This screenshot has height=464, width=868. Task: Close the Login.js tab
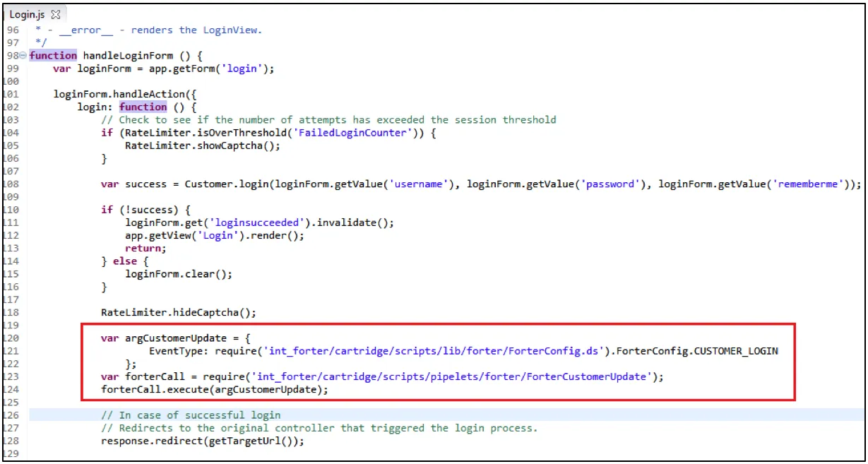point(57,14)
